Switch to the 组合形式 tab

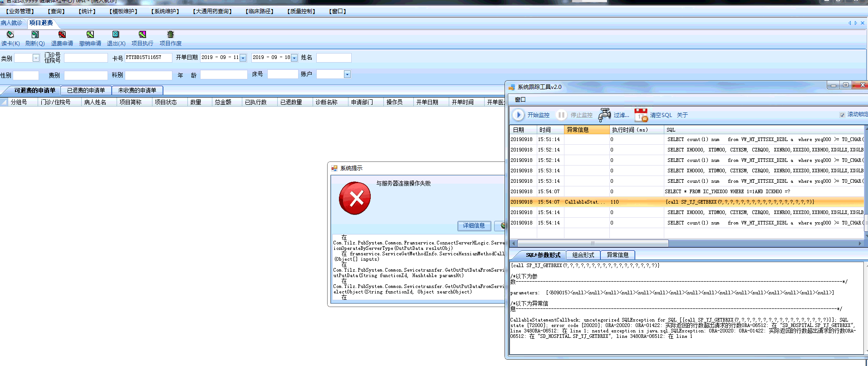[583, 255]
